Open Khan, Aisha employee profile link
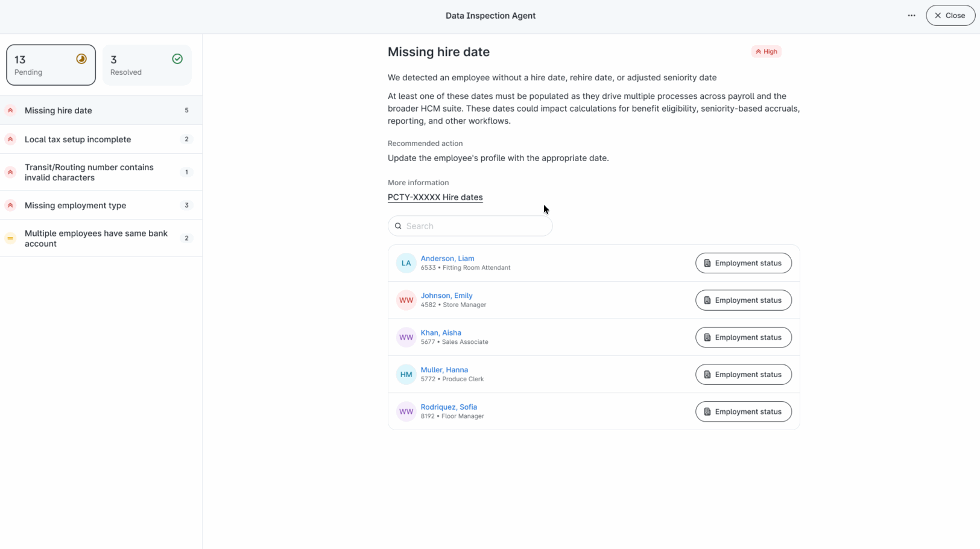This screenshot has width=980, height=549. [441, 332]
